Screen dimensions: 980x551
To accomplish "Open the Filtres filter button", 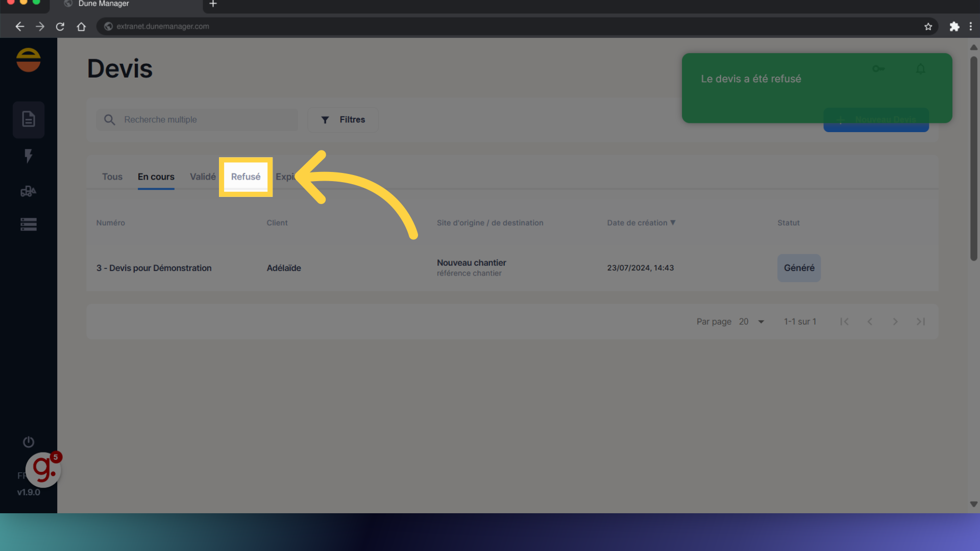I will pos(343,119).
